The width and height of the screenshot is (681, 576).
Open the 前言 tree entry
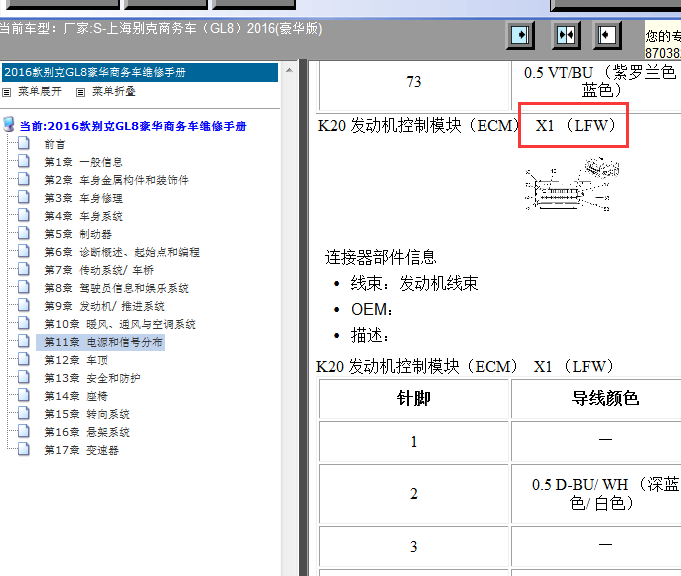click(x=55, y=144)
